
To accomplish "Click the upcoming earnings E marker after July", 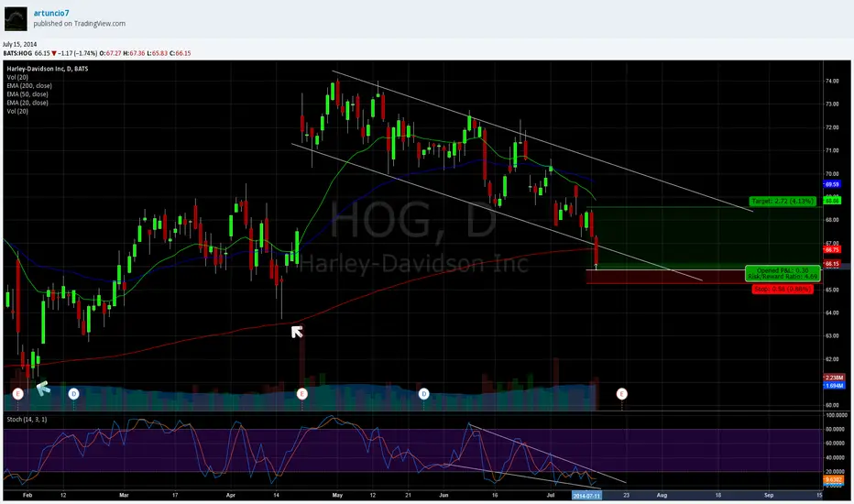I will [621, 393].
